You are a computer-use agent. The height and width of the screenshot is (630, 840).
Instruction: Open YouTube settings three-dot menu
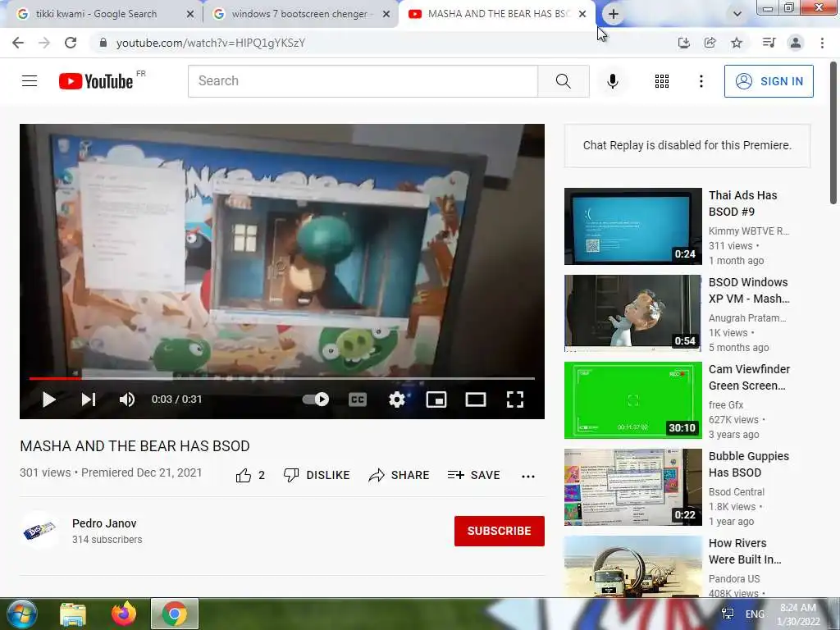(x=701, y=81)
